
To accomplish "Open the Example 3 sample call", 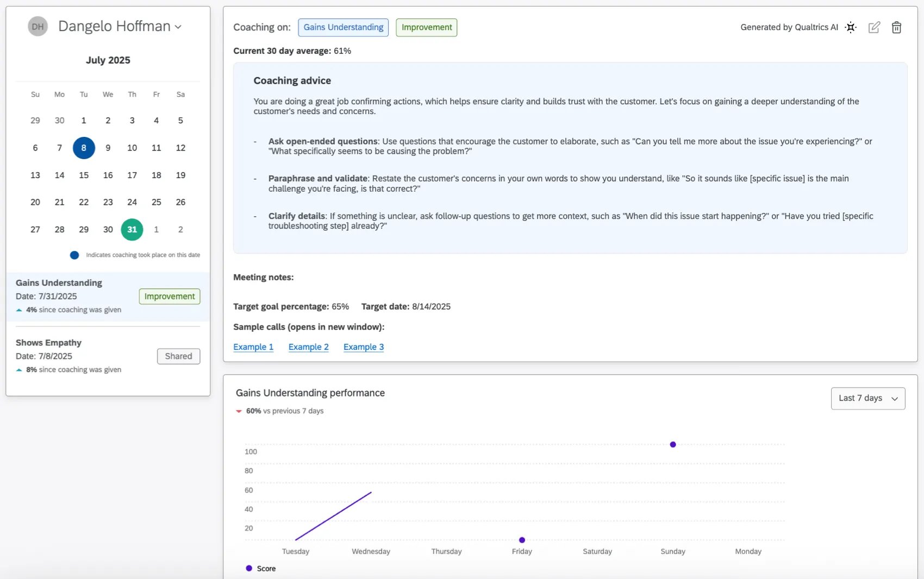I will (x=364, y=347).
